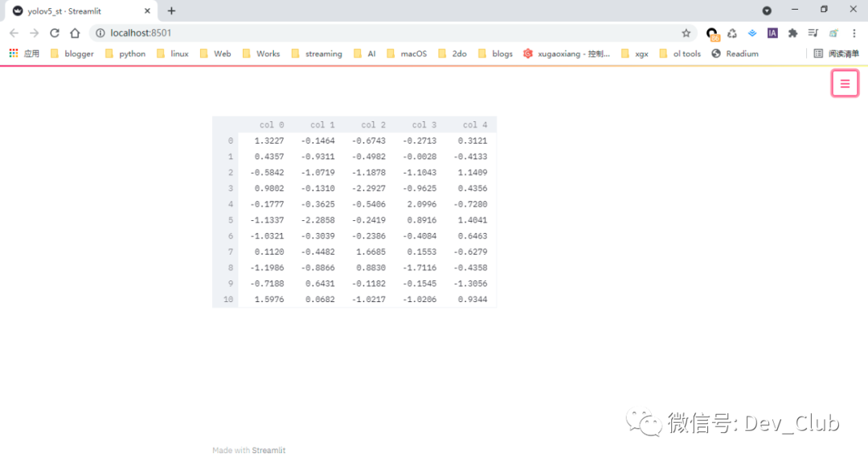868x462 pixels.
Task: Open the AI bookmark folder
Action: pyautogui.click(x=365, y=54)
